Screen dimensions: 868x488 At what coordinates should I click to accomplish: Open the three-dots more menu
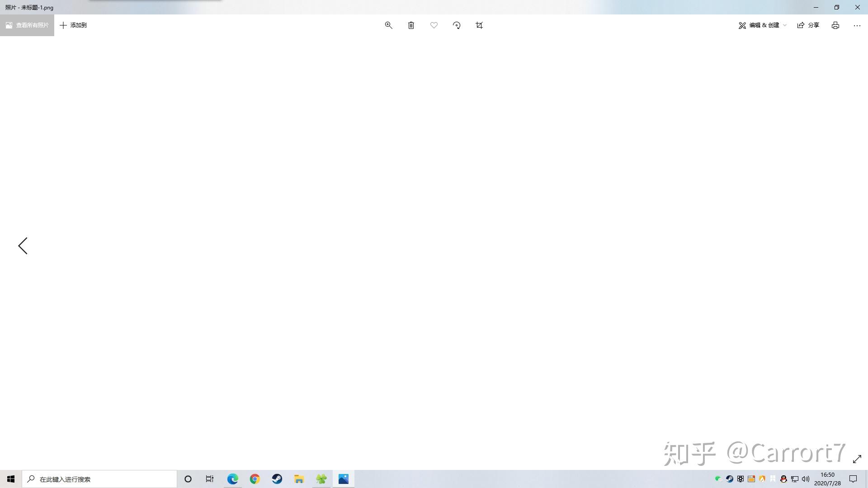click(x=857, y=25)
